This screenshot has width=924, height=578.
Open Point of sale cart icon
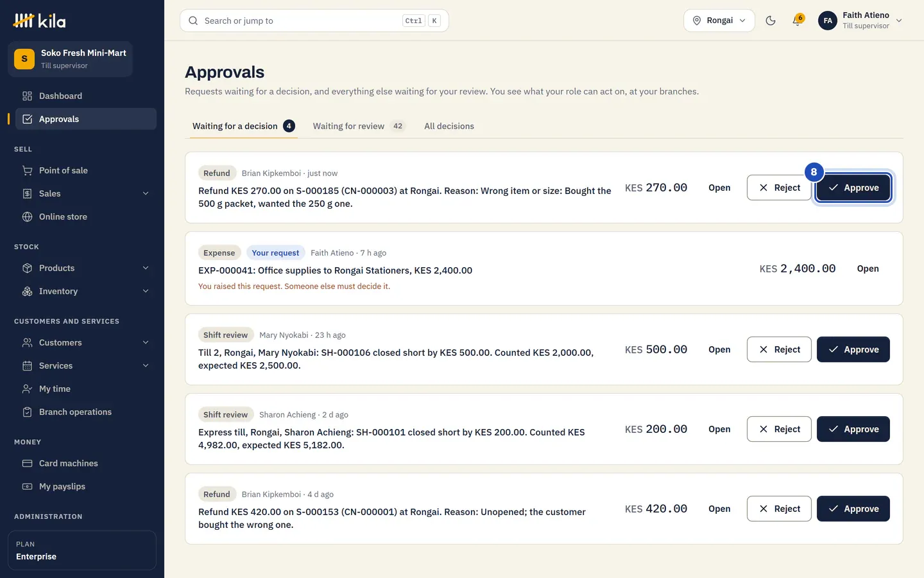(x=27, y=170)
